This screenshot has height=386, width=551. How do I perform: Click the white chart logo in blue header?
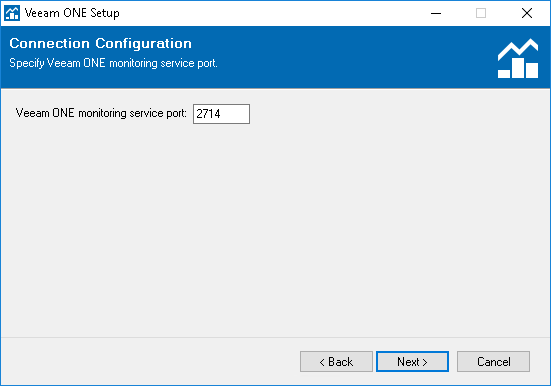[x=518, y=58]
